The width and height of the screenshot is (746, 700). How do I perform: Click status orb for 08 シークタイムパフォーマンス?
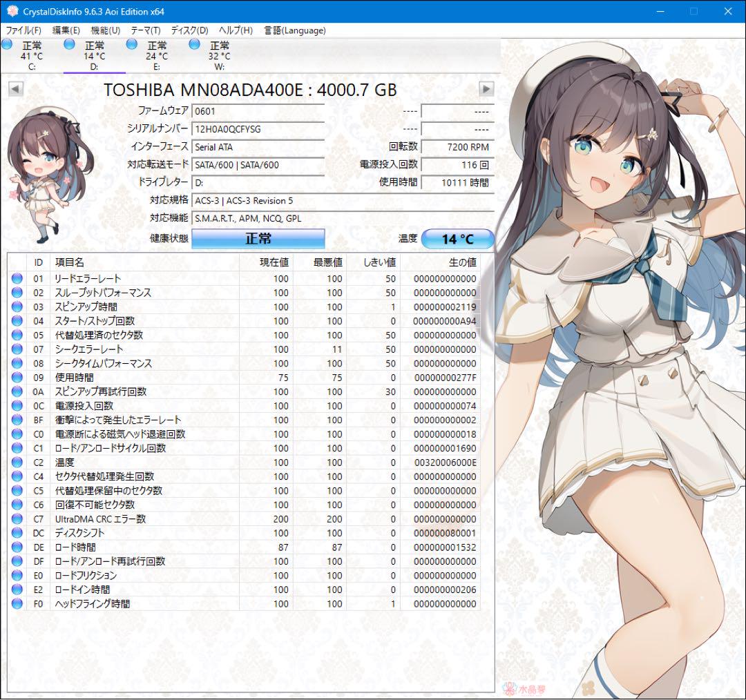[x=17, y=363]
